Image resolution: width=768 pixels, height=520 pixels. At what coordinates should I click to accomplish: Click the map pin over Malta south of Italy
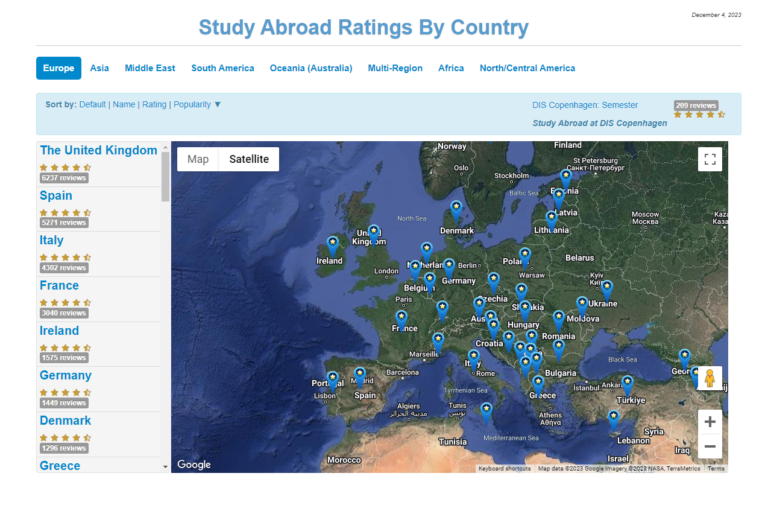486,412
